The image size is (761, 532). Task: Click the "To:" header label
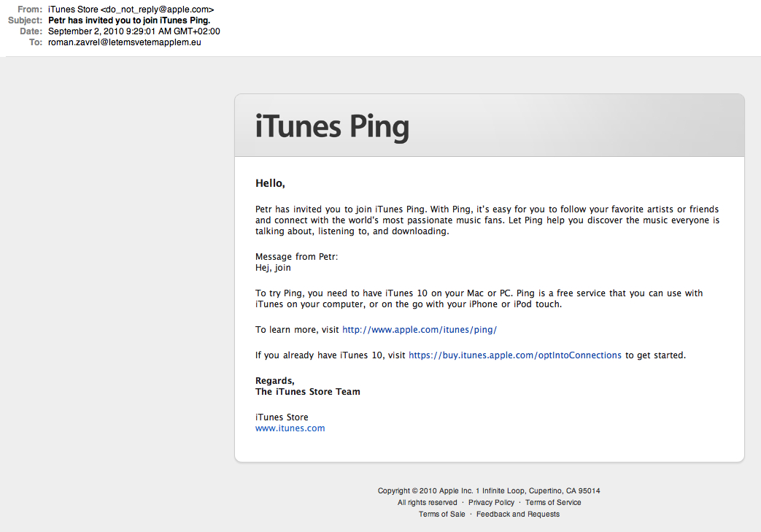[36, 42]
